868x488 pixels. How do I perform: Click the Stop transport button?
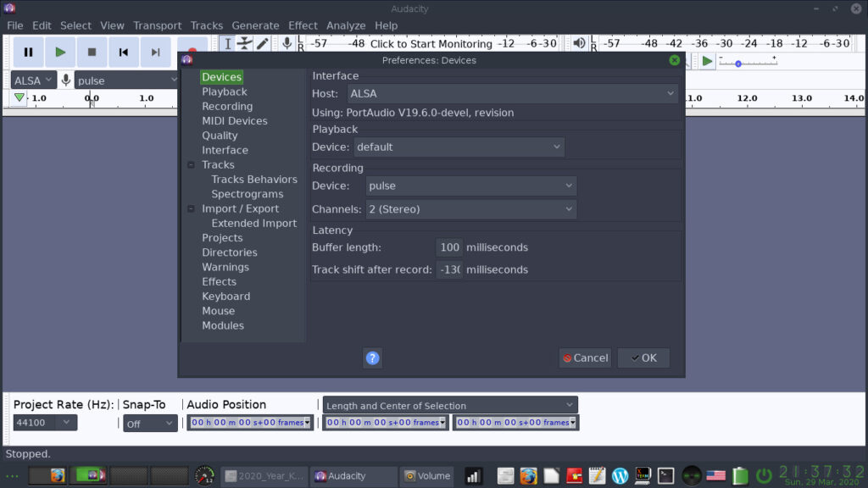point(92,52)
